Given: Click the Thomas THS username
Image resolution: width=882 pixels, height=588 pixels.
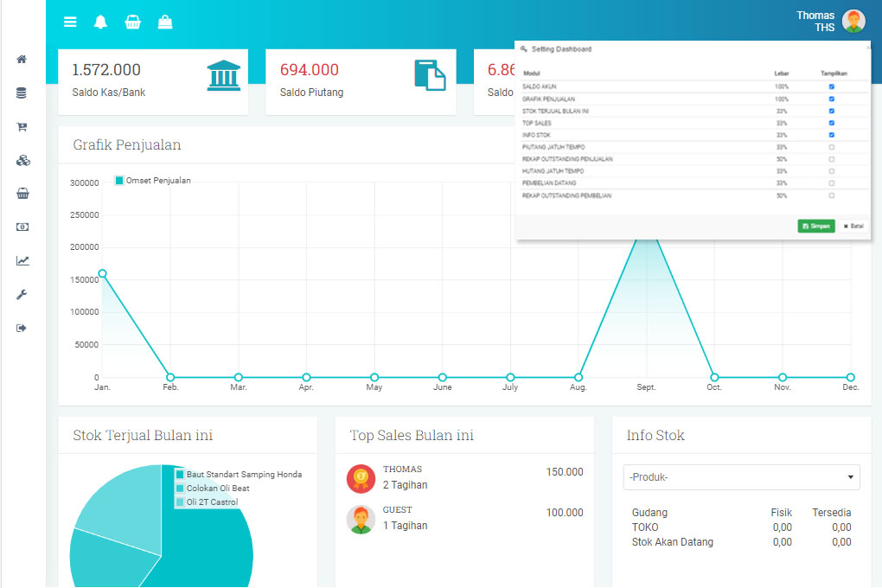Looking at the screenshot, I should pyautogui.click(x=815, y=22).
